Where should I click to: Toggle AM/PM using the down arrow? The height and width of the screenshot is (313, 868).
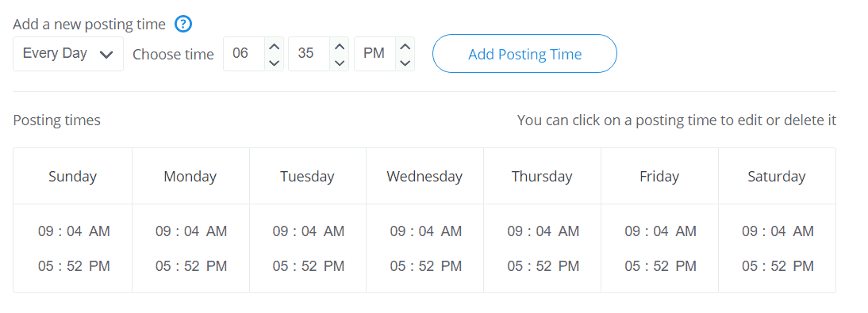tap(405, 63)
